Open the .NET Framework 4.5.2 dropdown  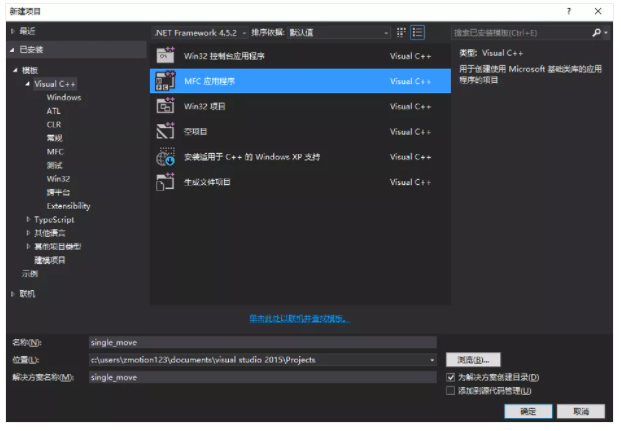tap(200, 32)
